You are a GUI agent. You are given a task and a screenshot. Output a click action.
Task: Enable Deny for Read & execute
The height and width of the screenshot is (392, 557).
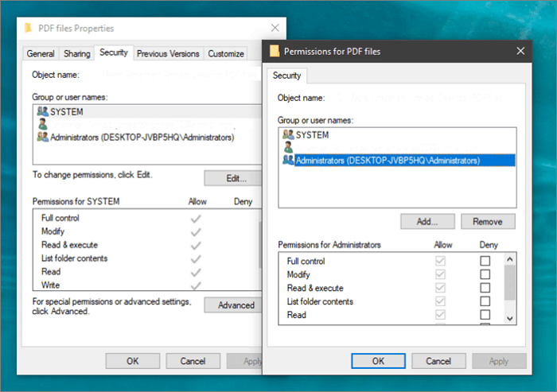coord(485,288)
